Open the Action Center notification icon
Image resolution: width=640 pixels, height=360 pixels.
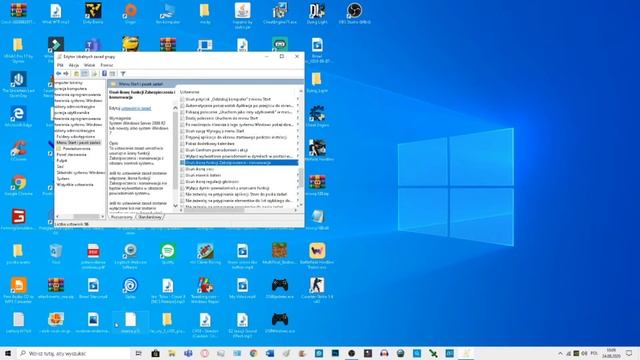pyautogui.click(x=629, y=353)
